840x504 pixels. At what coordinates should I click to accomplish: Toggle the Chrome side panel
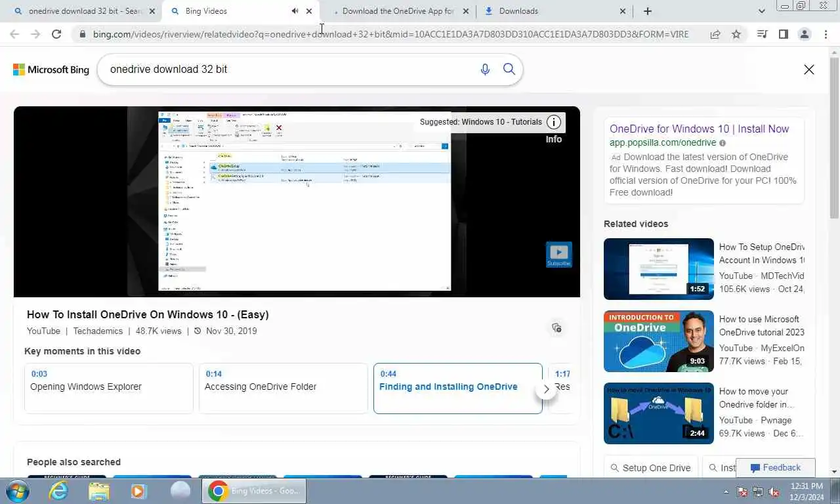(783, 34)
